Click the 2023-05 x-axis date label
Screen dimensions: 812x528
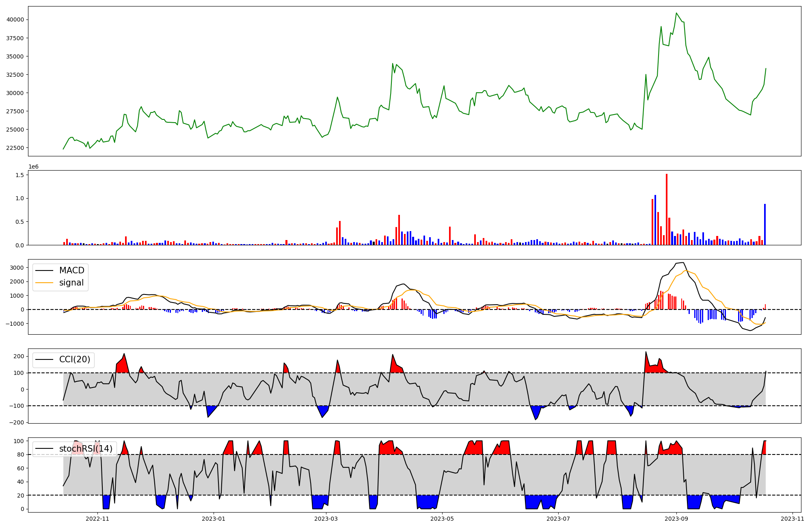(x=442, y=518)
